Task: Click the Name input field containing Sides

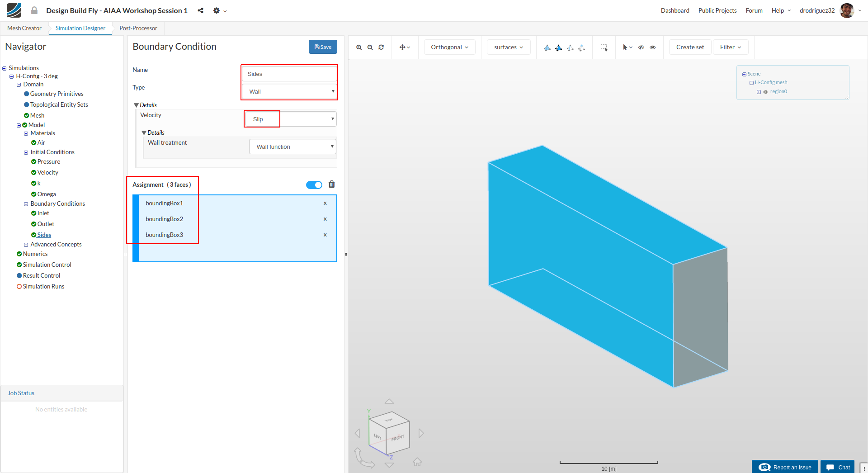Action: click(x=289, y=74)
